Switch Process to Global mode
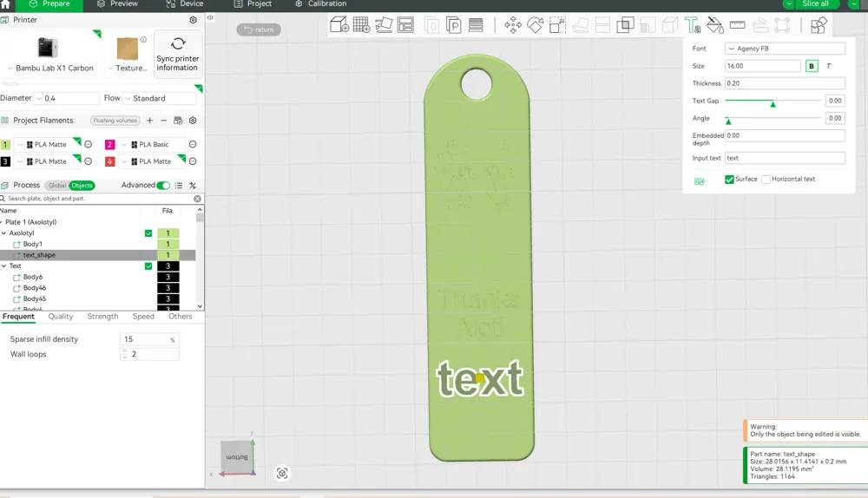 click(x=57, y=186)
